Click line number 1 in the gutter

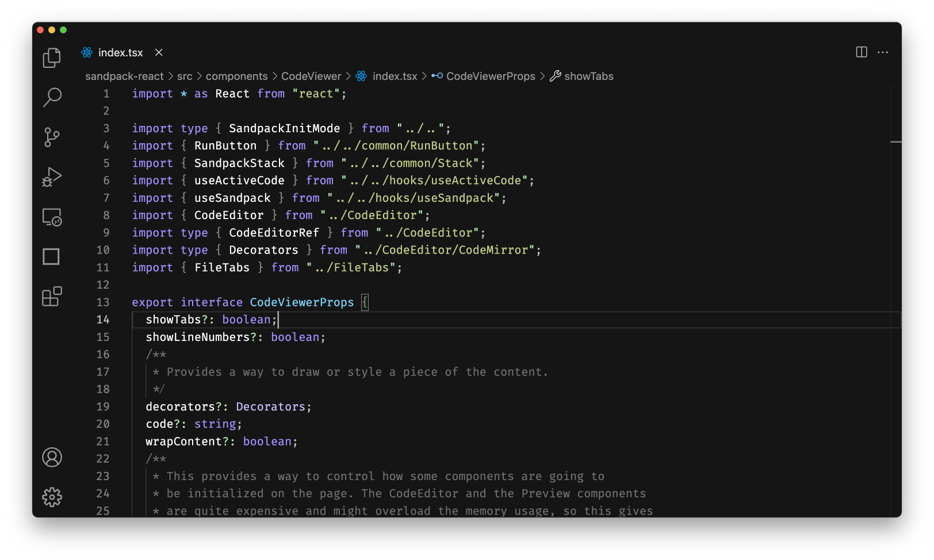click(106, 94)
